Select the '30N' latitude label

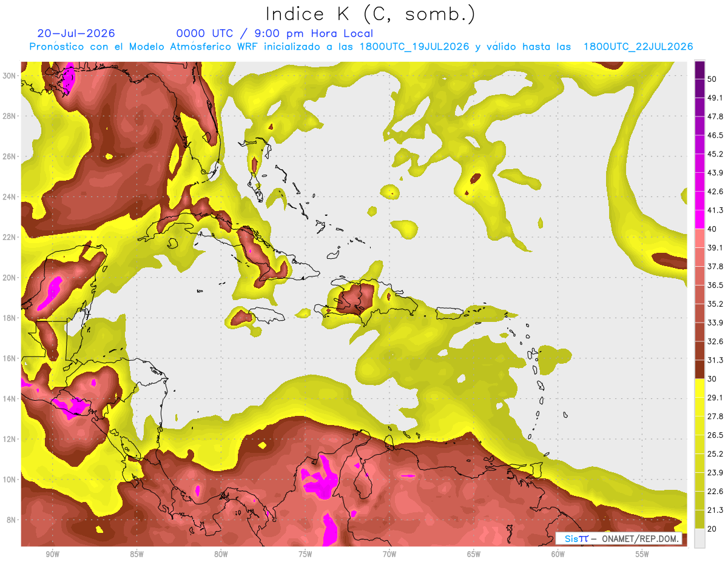pyautogui.click(x=10, y=75)
